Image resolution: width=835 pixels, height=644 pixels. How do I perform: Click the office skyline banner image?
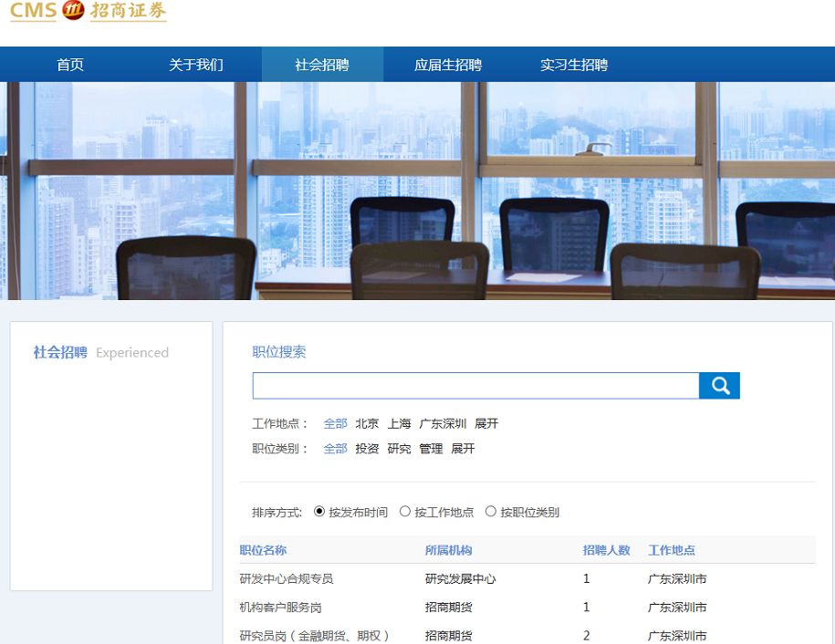(418, 191)
